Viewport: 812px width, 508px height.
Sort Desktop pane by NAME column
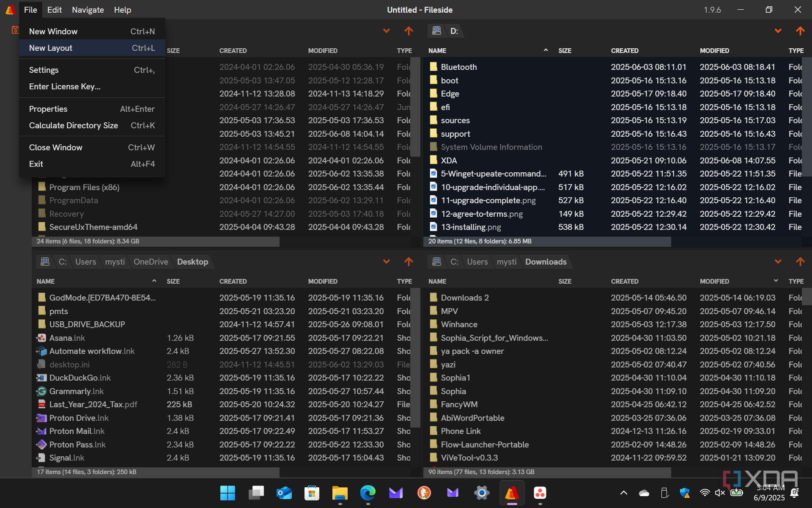46,281
